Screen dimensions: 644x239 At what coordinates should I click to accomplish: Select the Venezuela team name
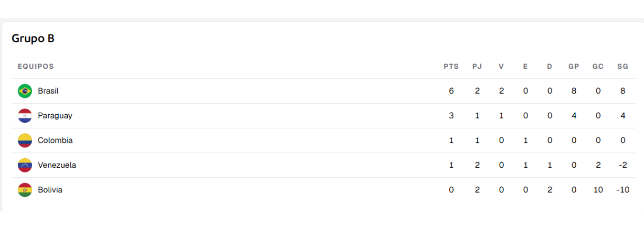[x=57, y=165]
